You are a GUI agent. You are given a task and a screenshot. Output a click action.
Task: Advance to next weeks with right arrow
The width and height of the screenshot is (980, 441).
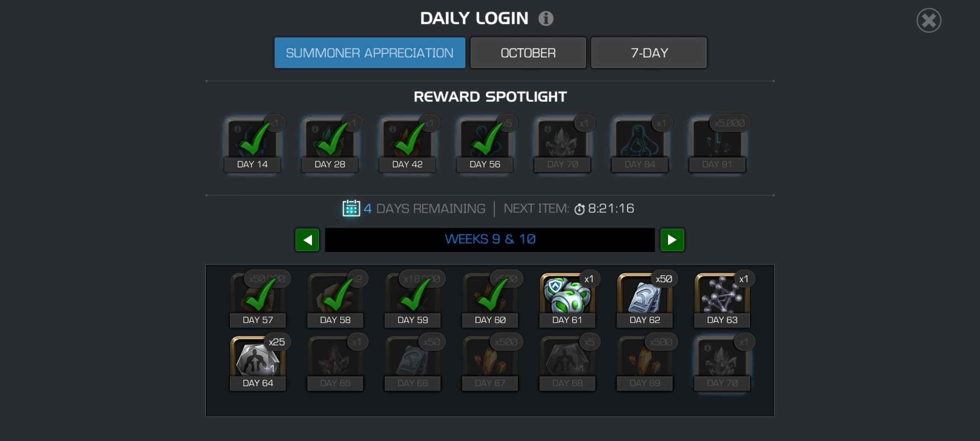(x=672, y=240)
